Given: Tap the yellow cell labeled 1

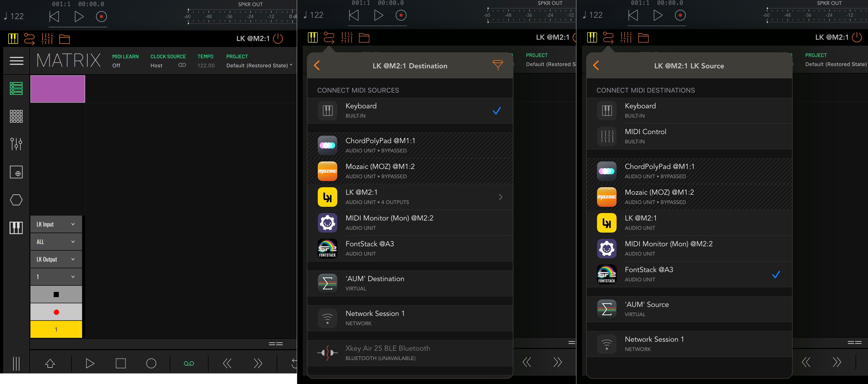Looking at the screenshot, I should click(56, 330).
